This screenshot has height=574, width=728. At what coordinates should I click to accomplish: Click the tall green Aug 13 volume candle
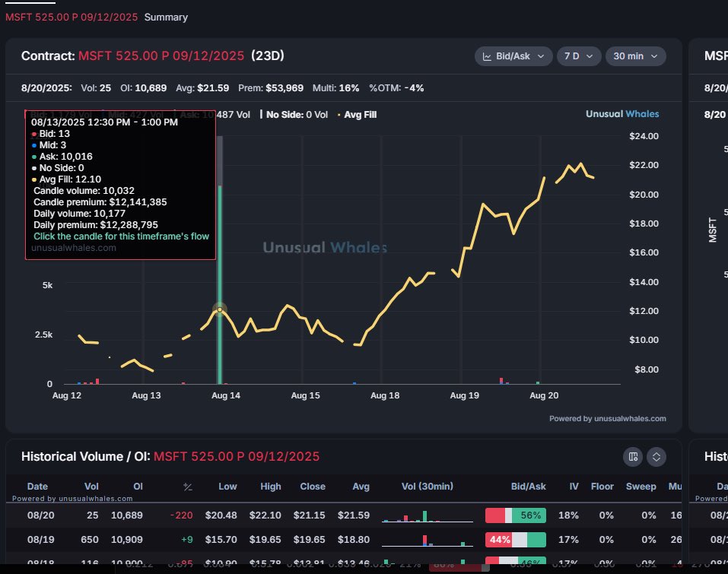(220, 284)
